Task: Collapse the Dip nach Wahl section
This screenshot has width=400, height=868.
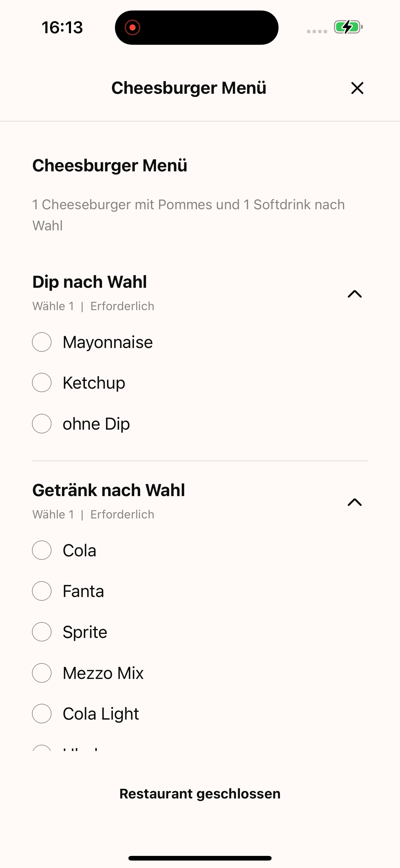Action: (x=354, y=294)
